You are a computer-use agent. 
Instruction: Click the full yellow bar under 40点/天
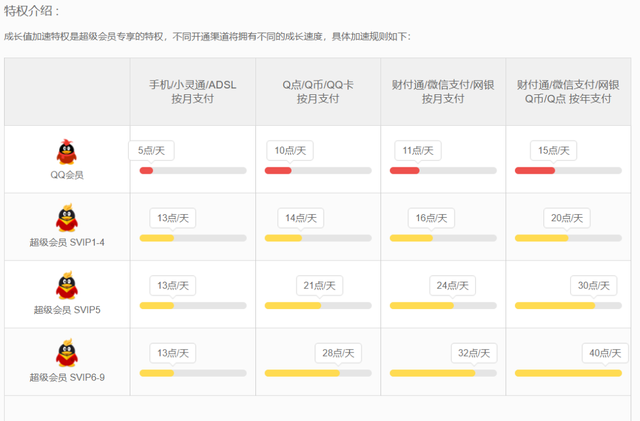[x=568, y=373]
